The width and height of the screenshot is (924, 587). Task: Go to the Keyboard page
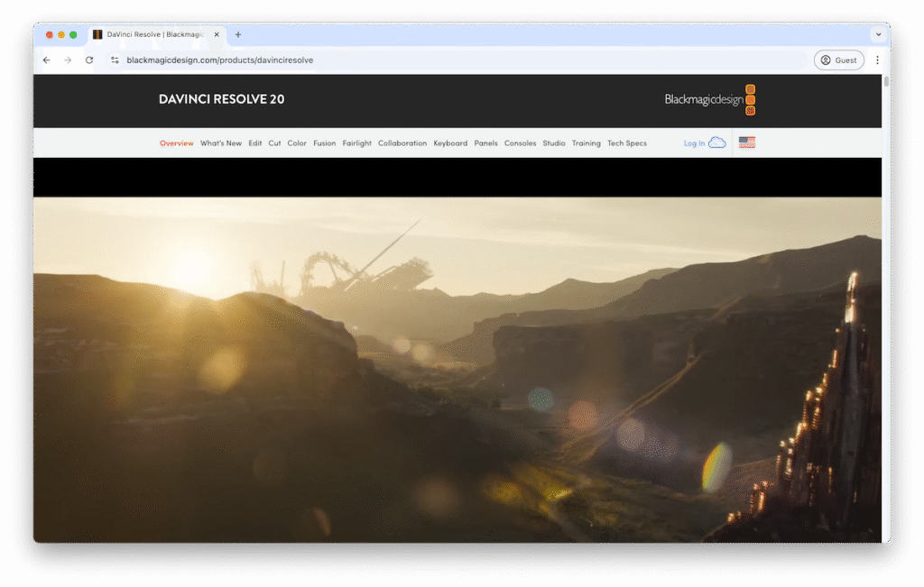pos(450,143)
